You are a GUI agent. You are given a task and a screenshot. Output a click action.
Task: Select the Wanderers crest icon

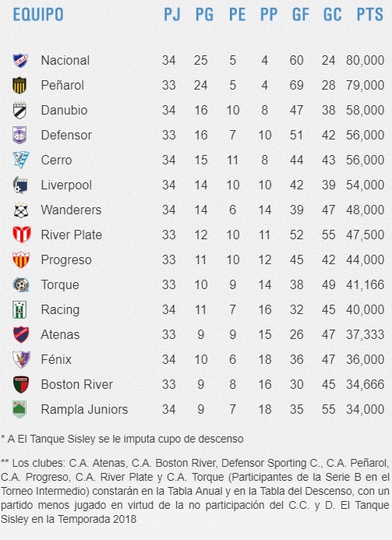point(21,210)
